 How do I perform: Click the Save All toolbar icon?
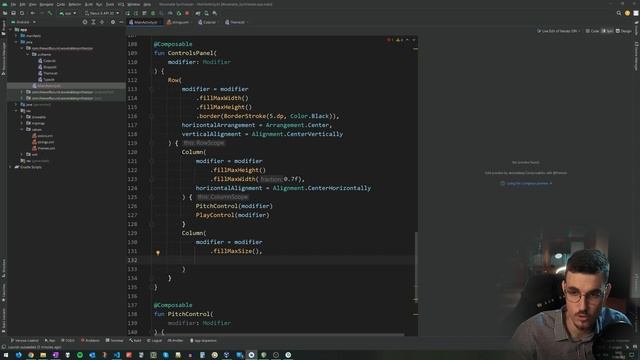[13, 13]
